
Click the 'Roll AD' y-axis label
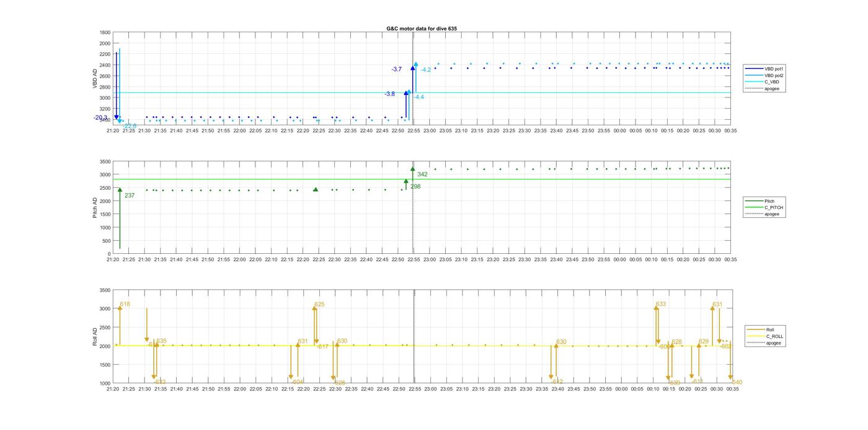[x=95, y=337]
